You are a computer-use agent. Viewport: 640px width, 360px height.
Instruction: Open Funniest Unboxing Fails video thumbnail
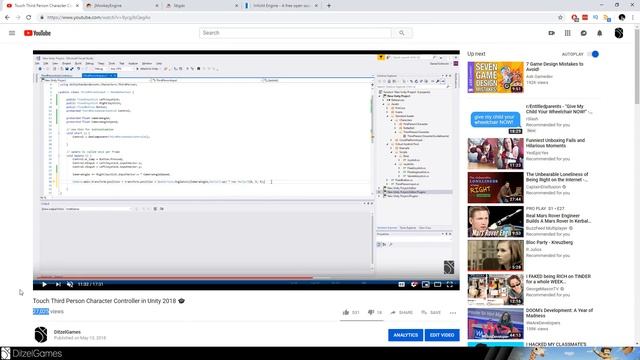pyautogui.click(x=496, y=153)
